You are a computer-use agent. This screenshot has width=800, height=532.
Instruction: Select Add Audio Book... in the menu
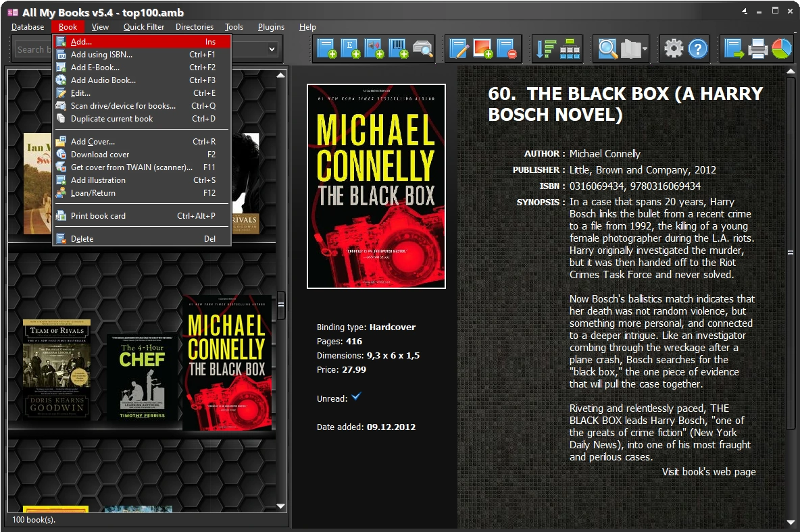(x=143, y=80)
